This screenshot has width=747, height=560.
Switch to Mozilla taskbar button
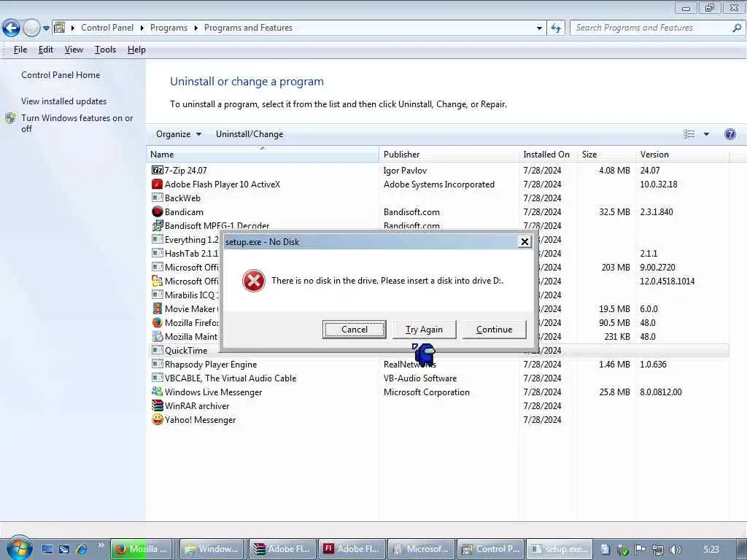tap(142, 549)
